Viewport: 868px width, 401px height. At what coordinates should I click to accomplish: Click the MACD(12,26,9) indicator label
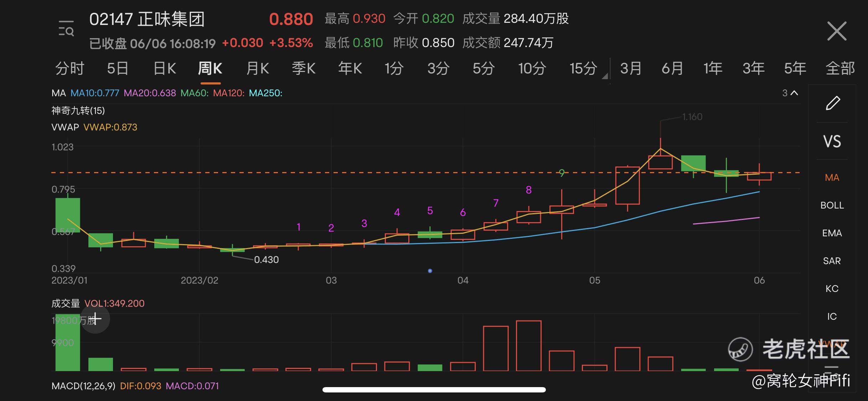click(x=83, y=386)
